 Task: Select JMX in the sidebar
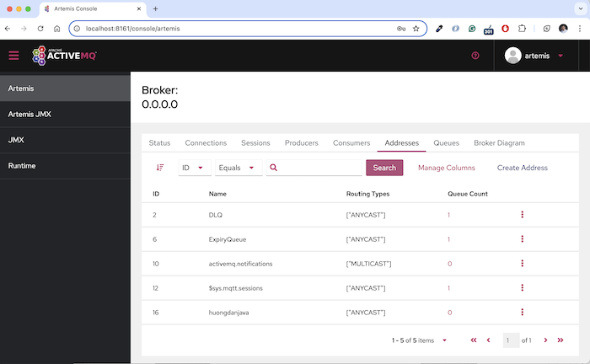coord(65,140)
